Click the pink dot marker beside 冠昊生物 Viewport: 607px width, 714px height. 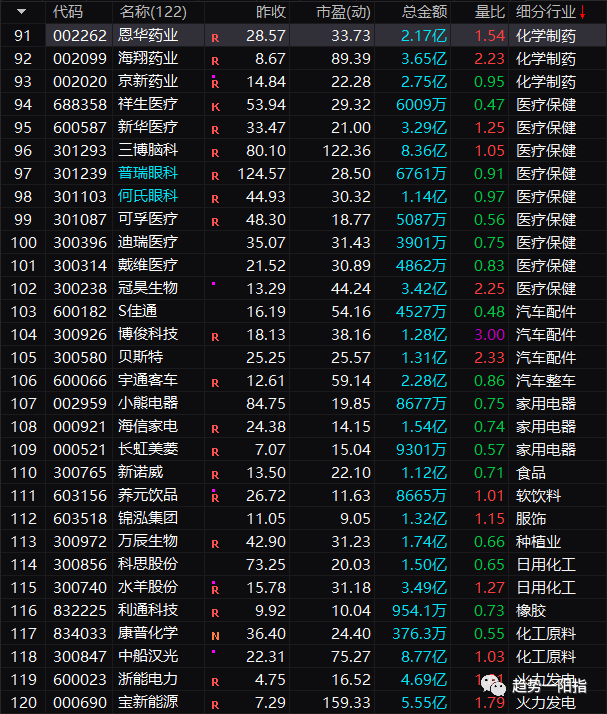point(214,284)
